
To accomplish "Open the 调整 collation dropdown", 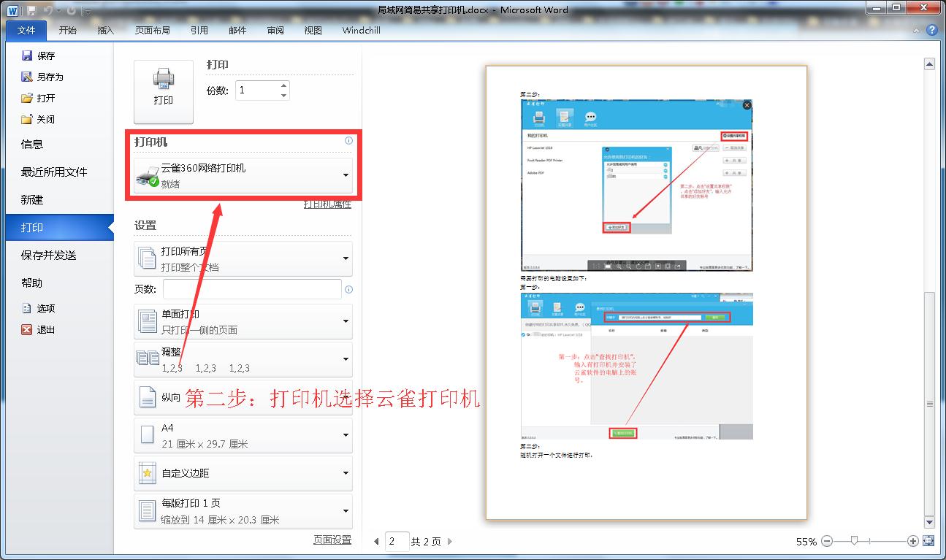I will [x=243, y=360].
